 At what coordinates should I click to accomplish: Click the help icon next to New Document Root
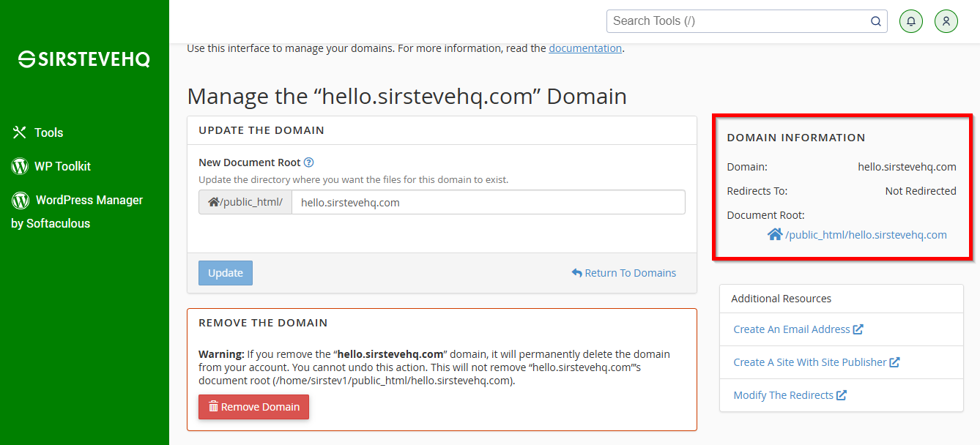coord(309,162)
